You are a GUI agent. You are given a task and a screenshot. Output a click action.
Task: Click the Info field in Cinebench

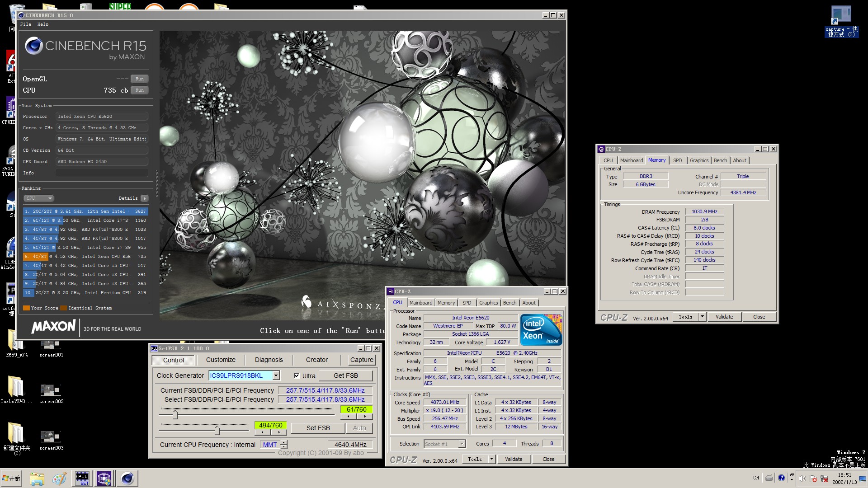click(x=102, y=173)
